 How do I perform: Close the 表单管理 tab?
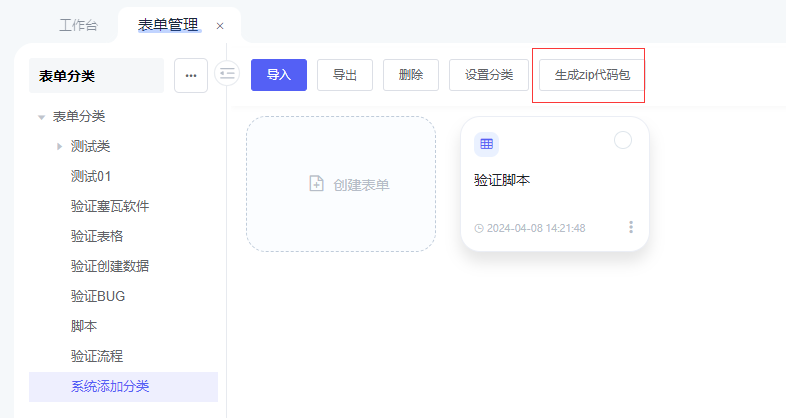pyautogui.click(x=220, y=26)
